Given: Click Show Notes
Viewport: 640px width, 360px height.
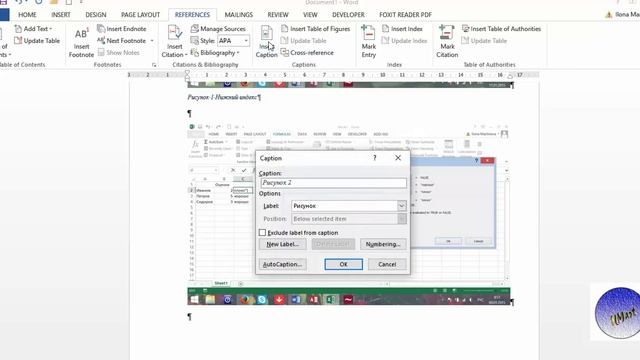Looking at the screenshot, I should [x=119, y=52].
